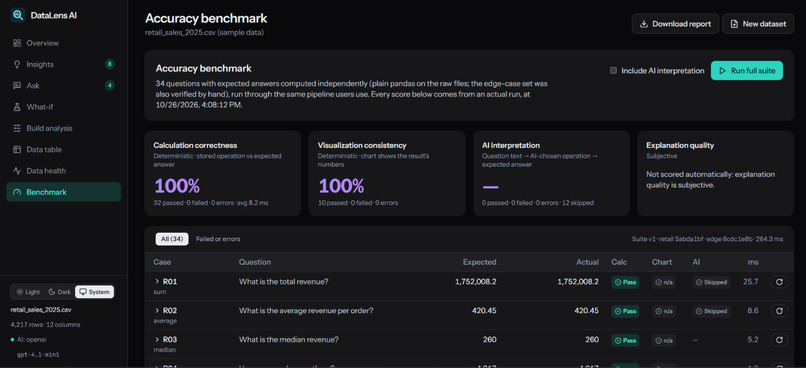Click Visualization consistency 100% score
Screen dimensions: 806x368
tap(342, 186)
